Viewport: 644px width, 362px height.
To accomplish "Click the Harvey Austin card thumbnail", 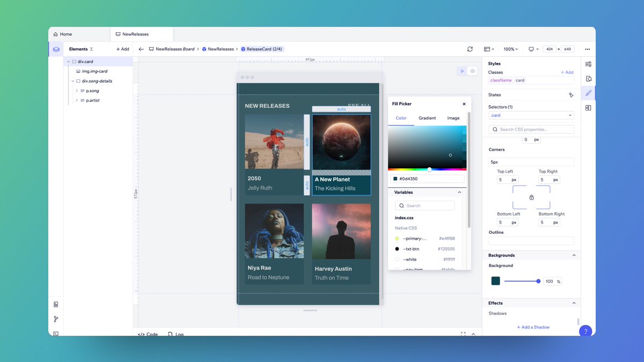I will [x=341, y=232].
